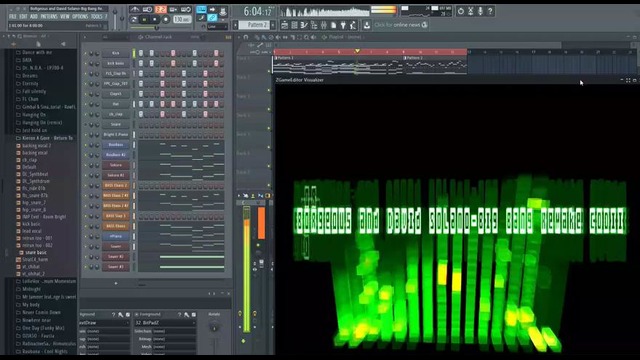Toggle the 3.2 countdown before recording
640x360 pixels.
point(161,9)
